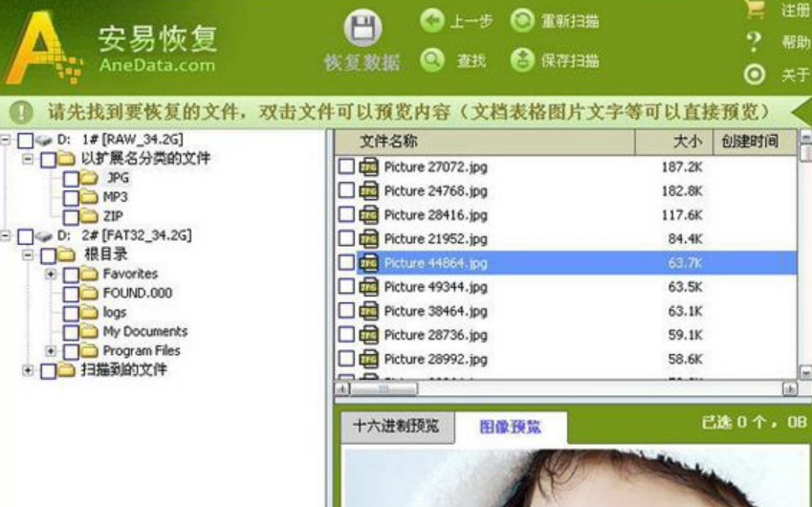812x507 pixels.
Task: Collapse the 以扩展名分类的文件 node
Action: tap(28, 159)
